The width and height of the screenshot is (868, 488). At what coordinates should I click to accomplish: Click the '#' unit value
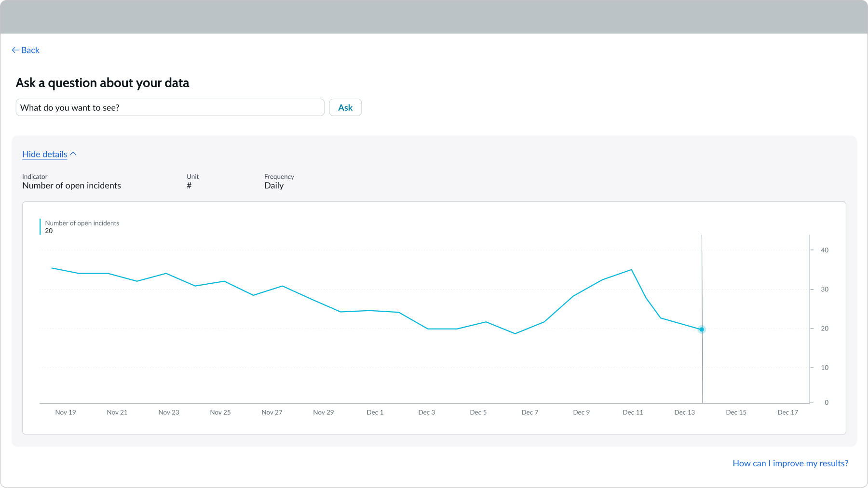[189, 185]
